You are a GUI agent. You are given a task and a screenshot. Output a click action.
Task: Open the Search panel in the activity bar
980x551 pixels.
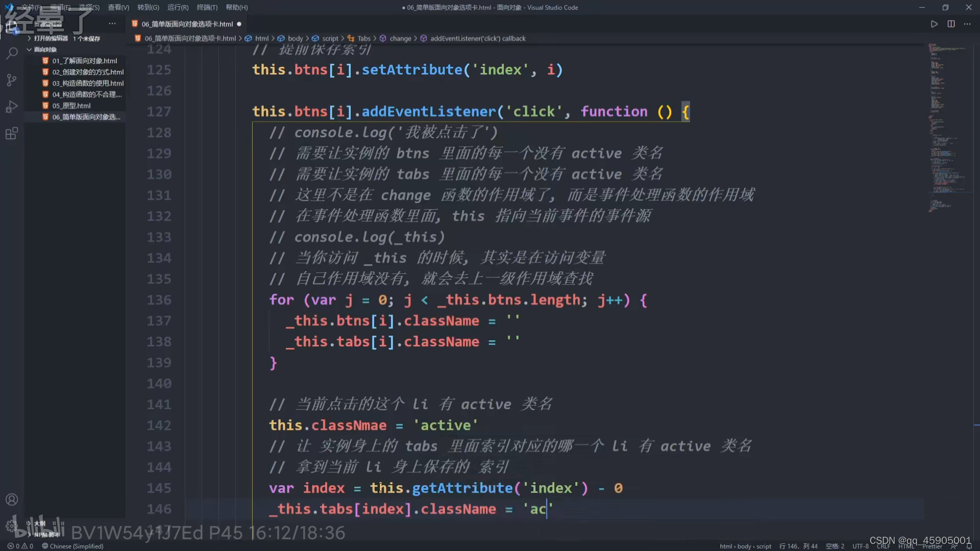(x=11, y=54)
